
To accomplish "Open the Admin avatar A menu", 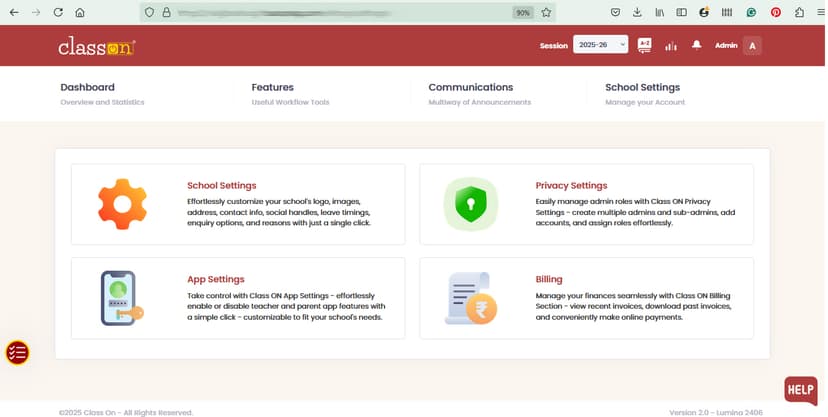I will tap(752, 46).
